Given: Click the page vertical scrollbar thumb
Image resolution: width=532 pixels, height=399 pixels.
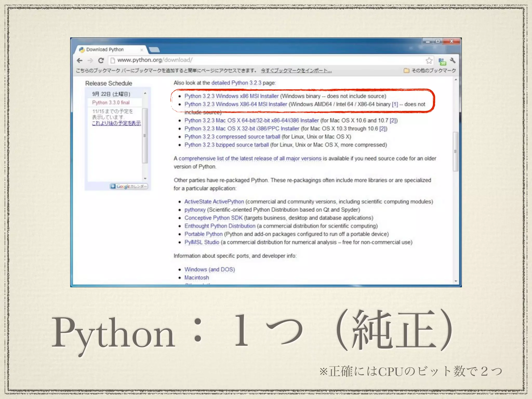Looking at the screenshot, I should (455, 152).
